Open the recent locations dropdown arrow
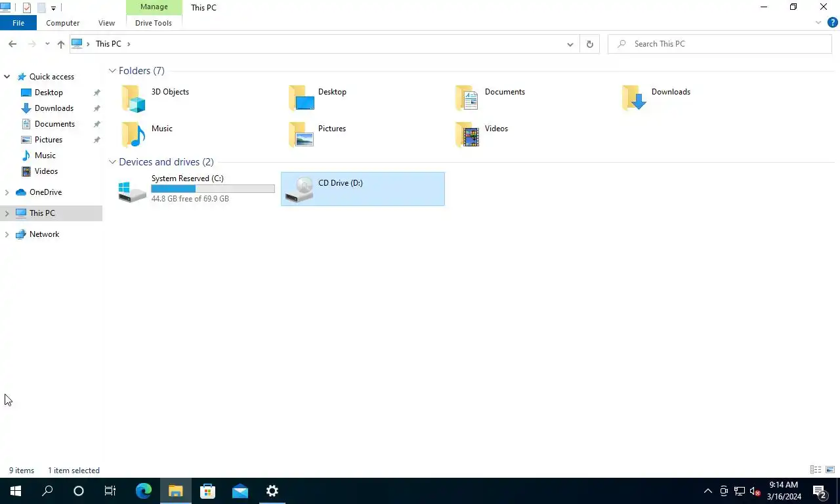The image size is (840, 504). click(47, 44)
